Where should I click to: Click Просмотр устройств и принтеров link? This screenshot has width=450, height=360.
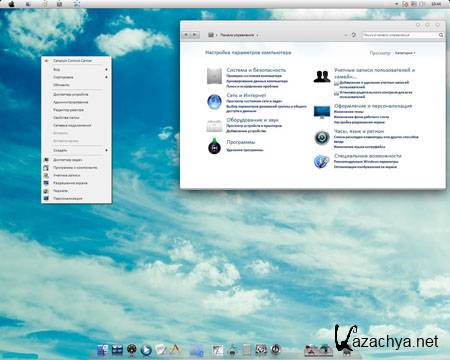point(254,126)
